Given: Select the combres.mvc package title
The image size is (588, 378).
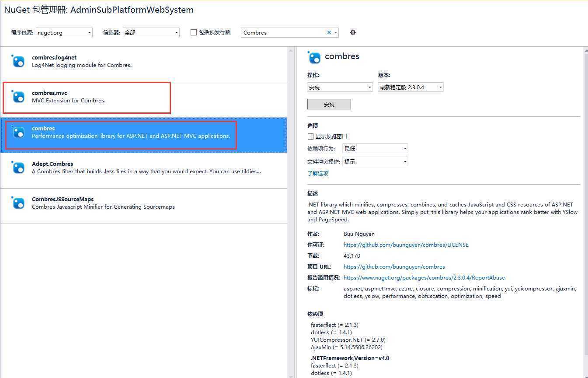Looking at the screenshot, I should (x=49, y=93).
